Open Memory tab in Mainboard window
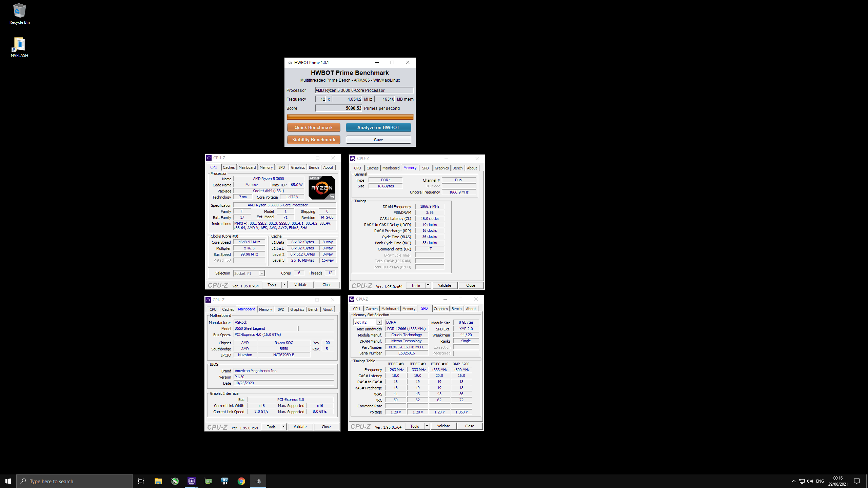This screenshot has height=488, width=868. pos(265,309)
